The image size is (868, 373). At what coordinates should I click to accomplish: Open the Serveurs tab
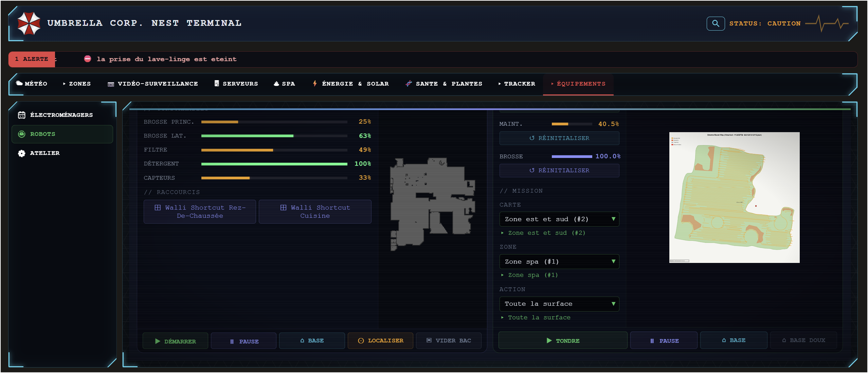point(236,84)
